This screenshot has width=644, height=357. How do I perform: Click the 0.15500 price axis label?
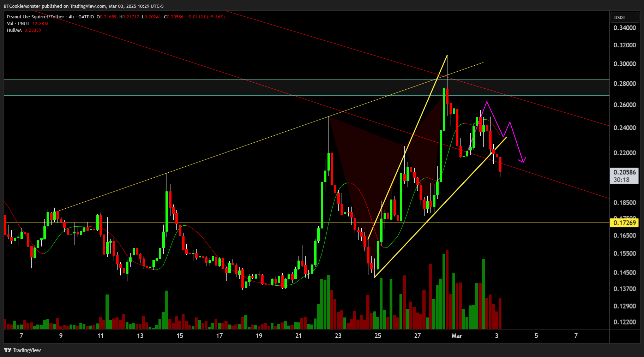(625, 253)
